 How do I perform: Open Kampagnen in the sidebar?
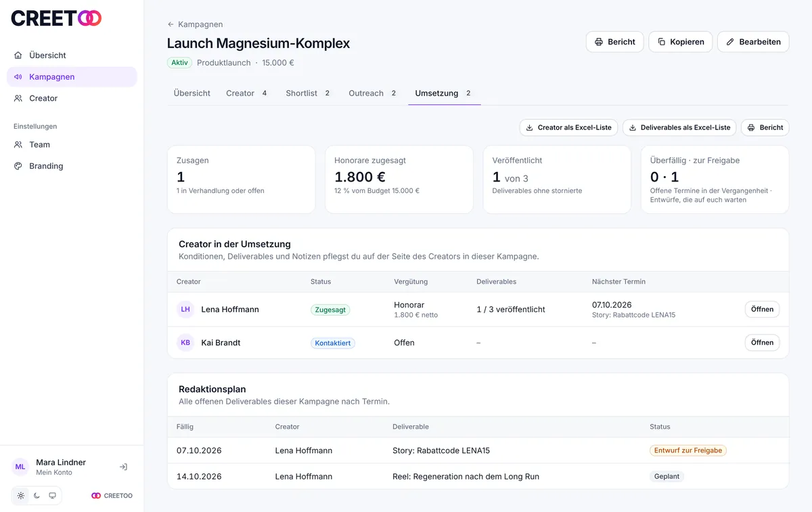pyautogui.click(x=72, y=77)
